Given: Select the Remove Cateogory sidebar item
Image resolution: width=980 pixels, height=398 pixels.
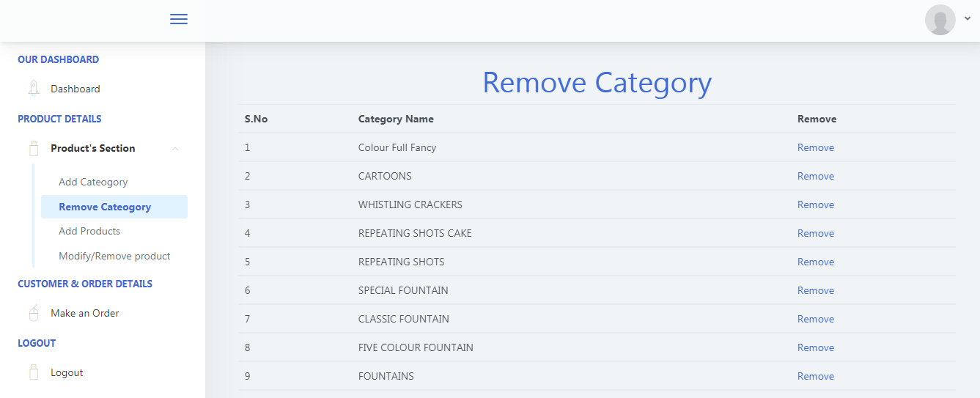Looking at the screenshot, I should pos(105,207).
